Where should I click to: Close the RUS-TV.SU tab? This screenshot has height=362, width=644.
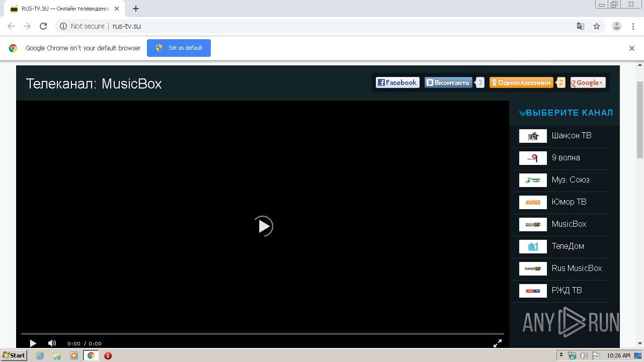tap(117, 9)
